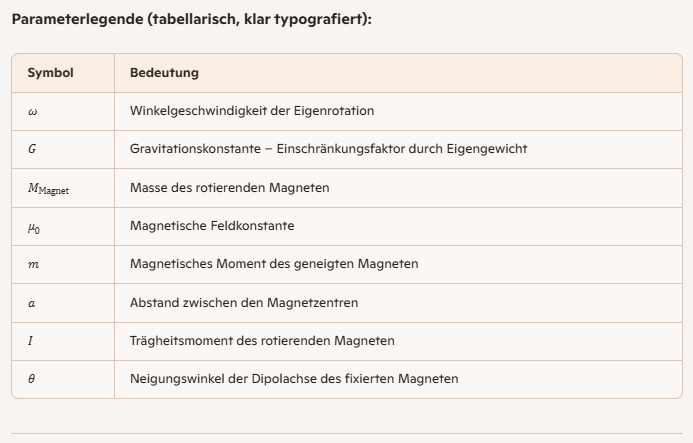Click the Bedeutung column header
This screenshot has height=443, width=693.
point(164,73)
